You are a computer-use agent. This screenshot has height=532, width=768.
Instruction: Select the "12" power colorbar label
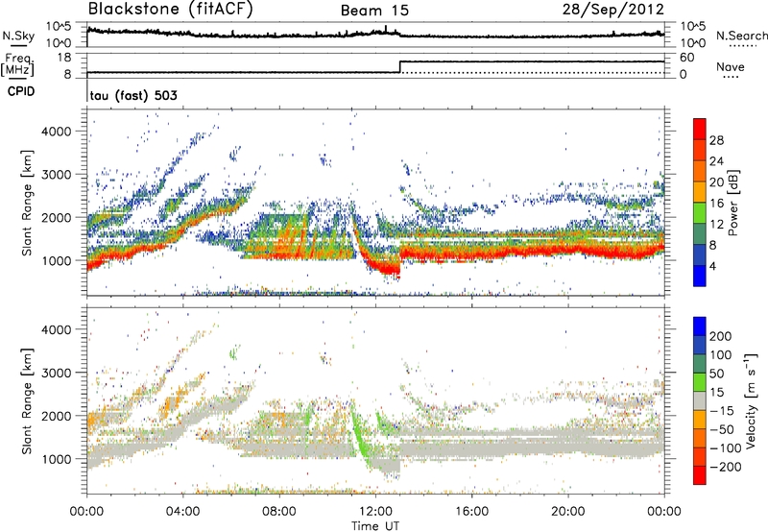716,225
